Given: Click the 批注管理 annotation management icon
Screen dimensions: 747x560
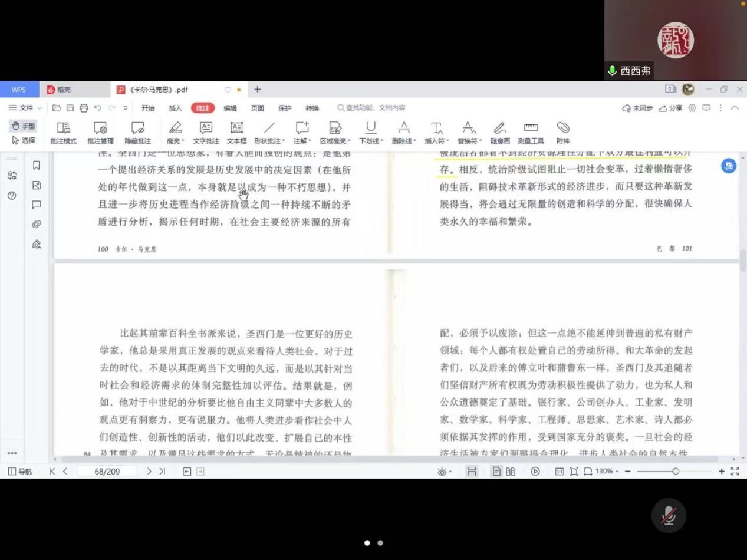Looking at the screenshot, I should point(100,133).
